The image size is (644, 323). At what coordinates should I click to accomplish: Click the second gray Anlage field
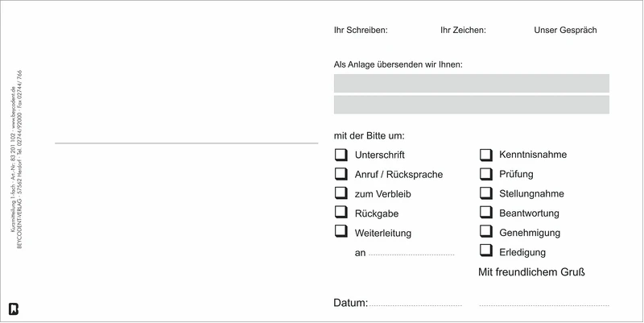[x=471, y=105]
